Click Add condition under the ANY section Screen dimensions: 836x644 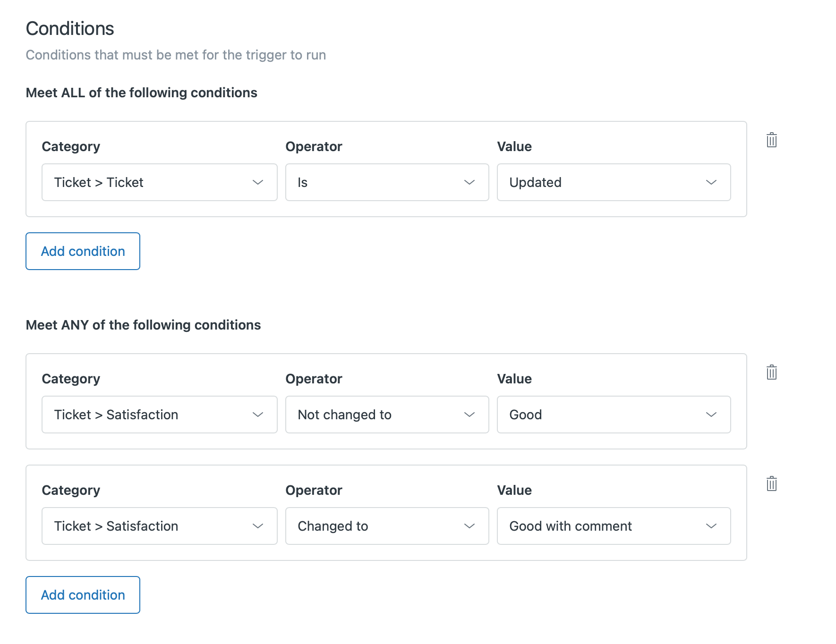tap(82, 595)
